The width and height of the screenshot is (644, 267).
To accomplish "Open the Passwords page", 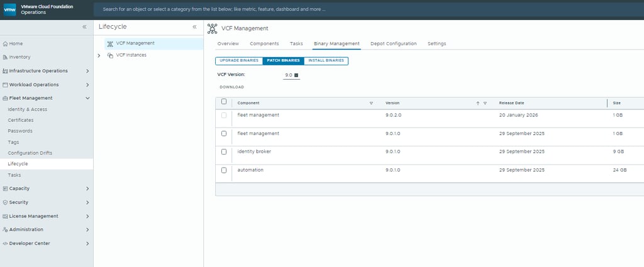I will pyautogui.click(x=20, y=131).
